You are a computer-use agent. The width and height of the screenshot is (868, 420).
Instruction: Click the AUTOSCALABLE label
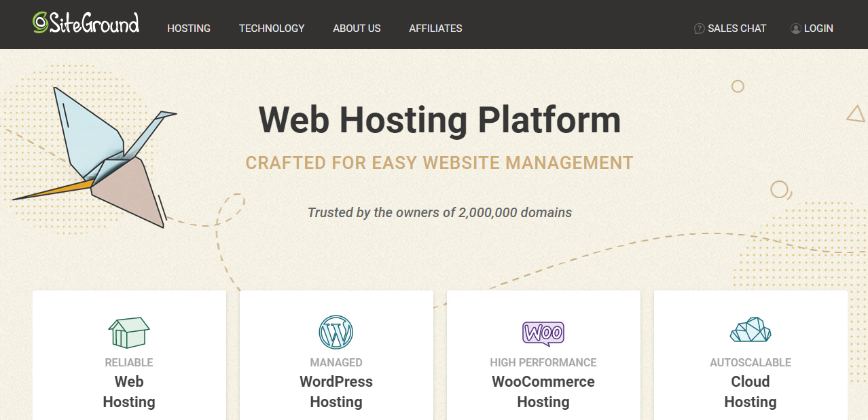[x=751, y=362]
